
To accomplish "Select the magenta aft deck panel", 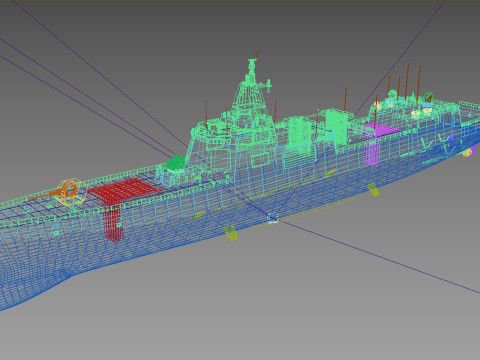I will (381, 130).
